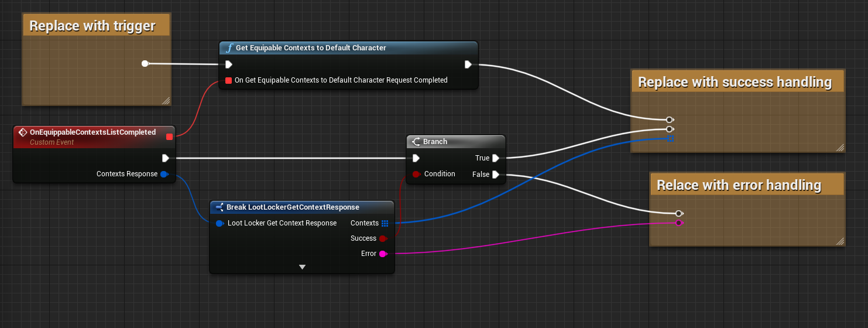Image resolution: width=868 pixels, height=328 pixels.
Task: Click the blue Contexts Response output pin
Action: (x=164, y=174)
